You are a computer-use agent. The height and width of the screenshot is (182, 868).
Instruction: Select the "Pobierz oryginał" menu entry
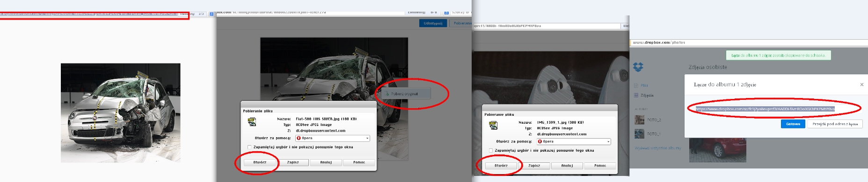404,94
